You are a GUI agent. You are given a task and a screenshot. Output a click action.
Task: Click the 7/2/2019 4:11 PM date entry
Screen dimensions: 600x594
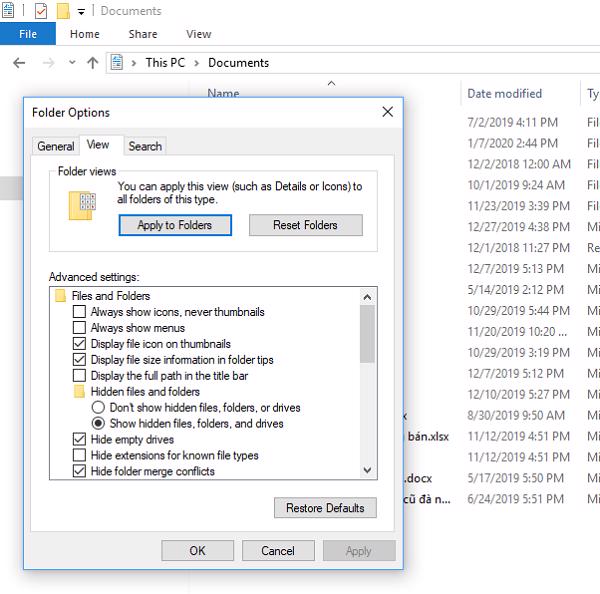pyautogui.click(x=512, y=122)
